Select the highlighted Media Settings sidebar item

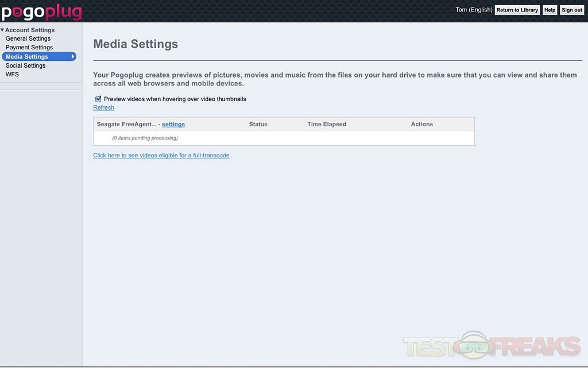click(27, 57)
